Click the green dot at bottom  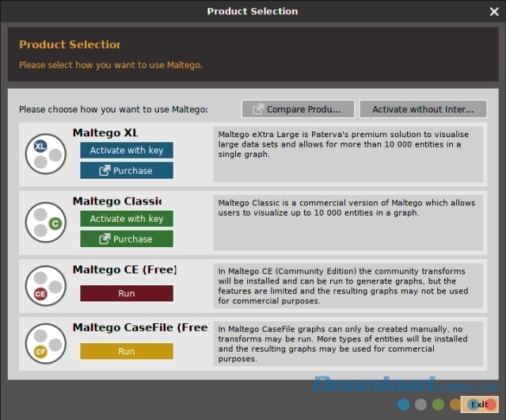[439, 404]
